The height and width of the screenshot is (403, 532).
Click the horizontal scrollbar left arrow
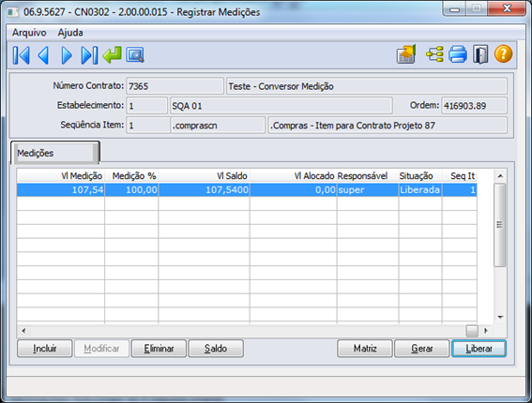coord(23,331)
